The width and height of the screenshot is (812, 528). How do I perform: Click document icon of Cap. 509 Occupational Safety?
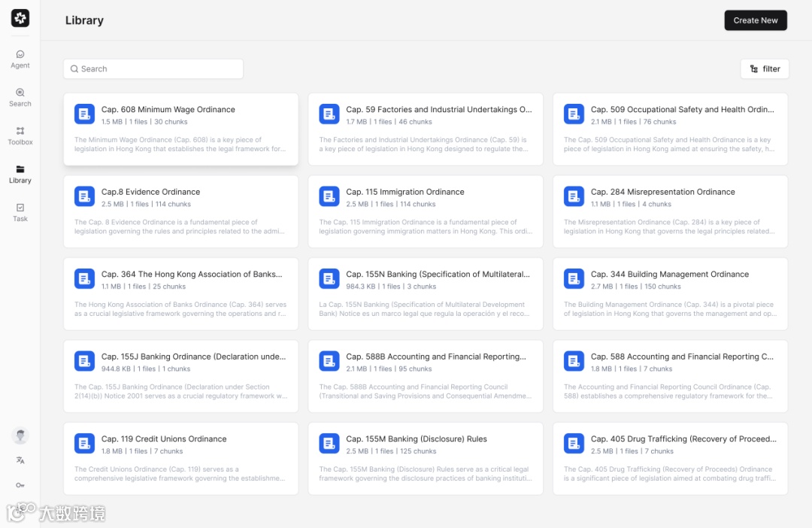[x=574, y=114]
